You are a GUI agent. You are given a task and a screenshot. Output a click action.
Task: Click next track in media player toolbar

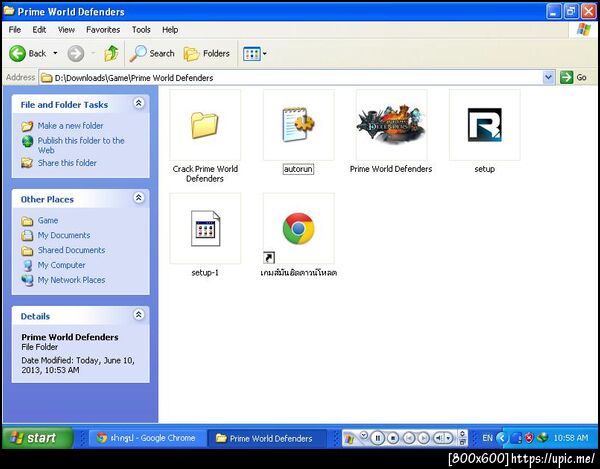tap(423, 438)
